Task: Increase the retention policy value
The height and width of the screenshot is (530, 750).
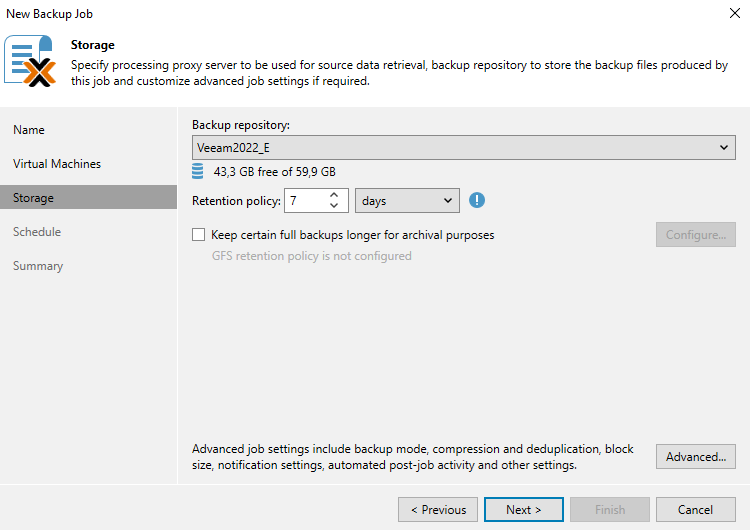Action: tap(334, 195)
